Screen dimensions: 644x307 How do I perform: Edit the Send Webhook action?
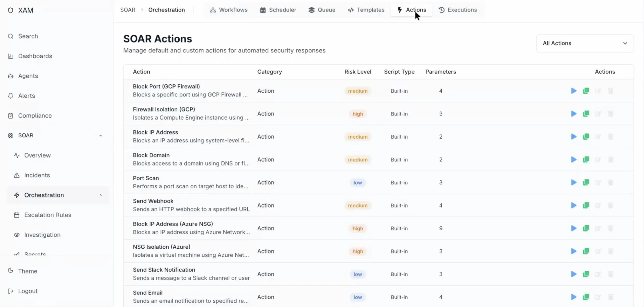598,205
